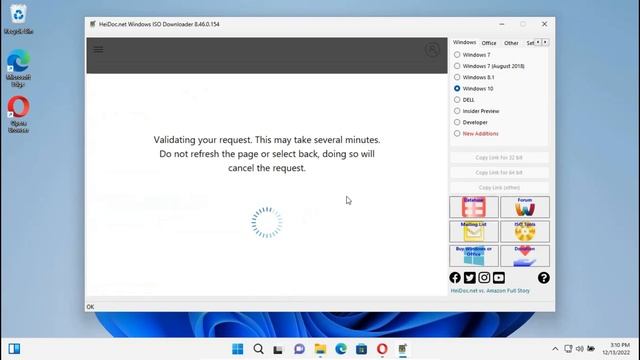The height and width of the screenshot is (360, 640).
Task: Click the help question mark icon
Action: [543, 278]
